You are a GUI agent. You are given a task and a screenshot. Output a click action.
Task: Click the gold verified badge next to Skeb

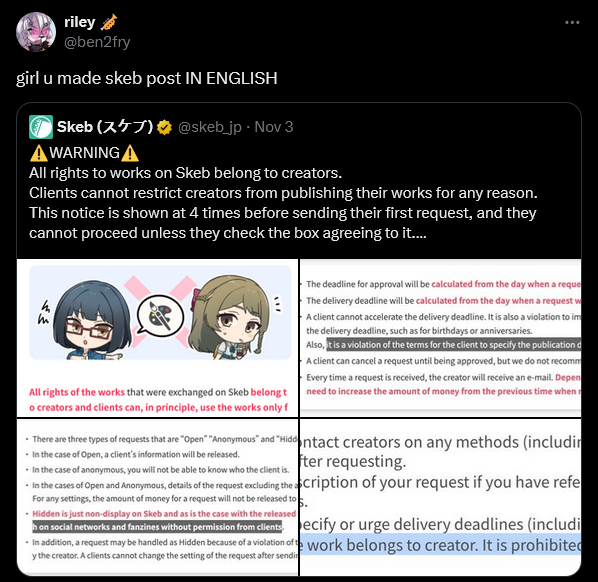tap(164, 127)
